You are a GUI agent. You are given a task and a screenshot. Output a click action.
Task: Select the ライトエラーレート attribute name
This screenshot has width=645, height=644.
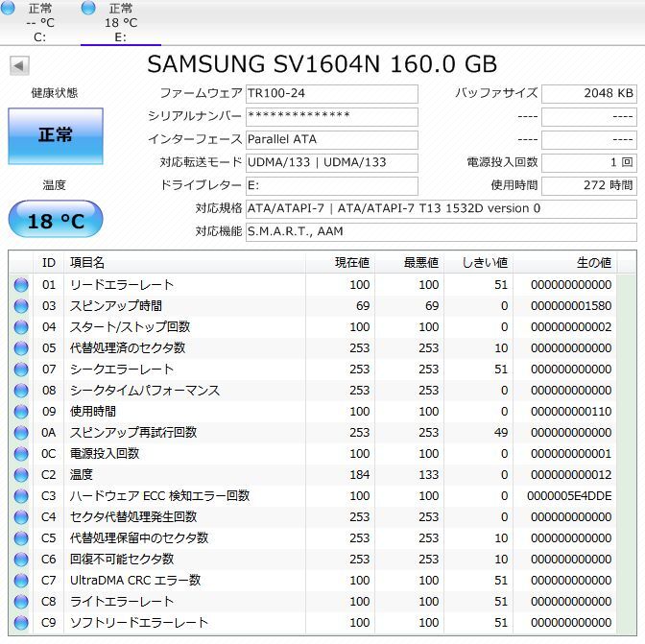[122, 601]
